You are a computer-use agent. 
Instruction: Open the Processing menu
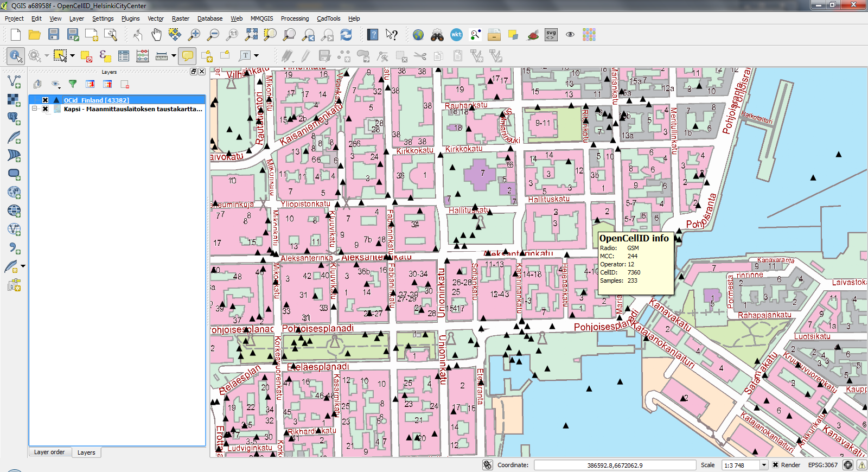tap(295, 18)
